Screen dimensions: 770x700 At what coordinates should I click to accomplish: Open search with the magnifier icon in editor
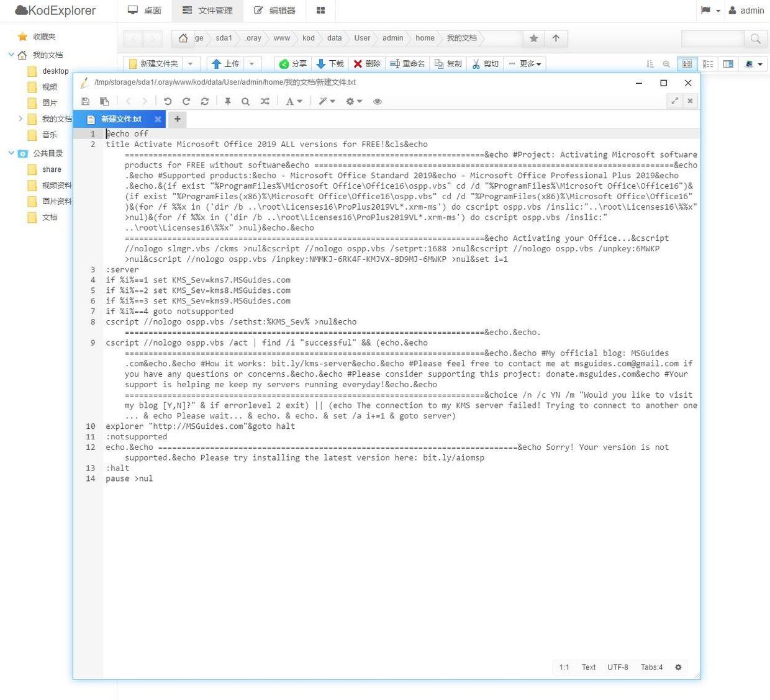coord(246,101)
